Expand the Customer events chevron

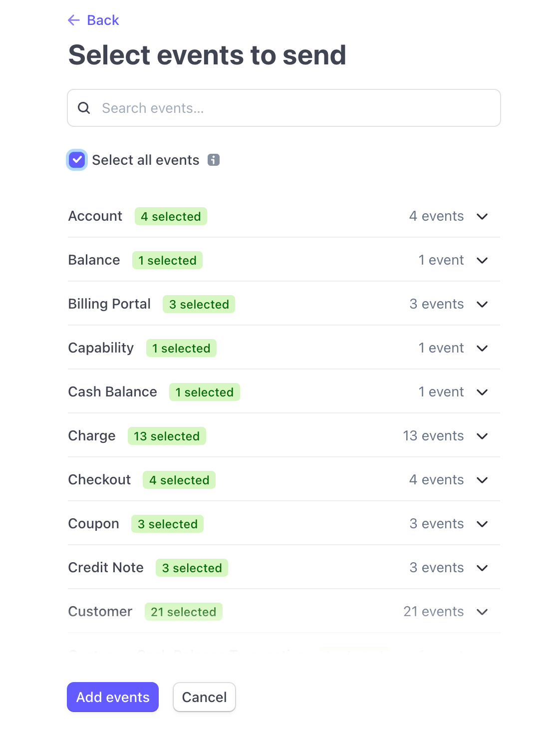coord(482,612)
